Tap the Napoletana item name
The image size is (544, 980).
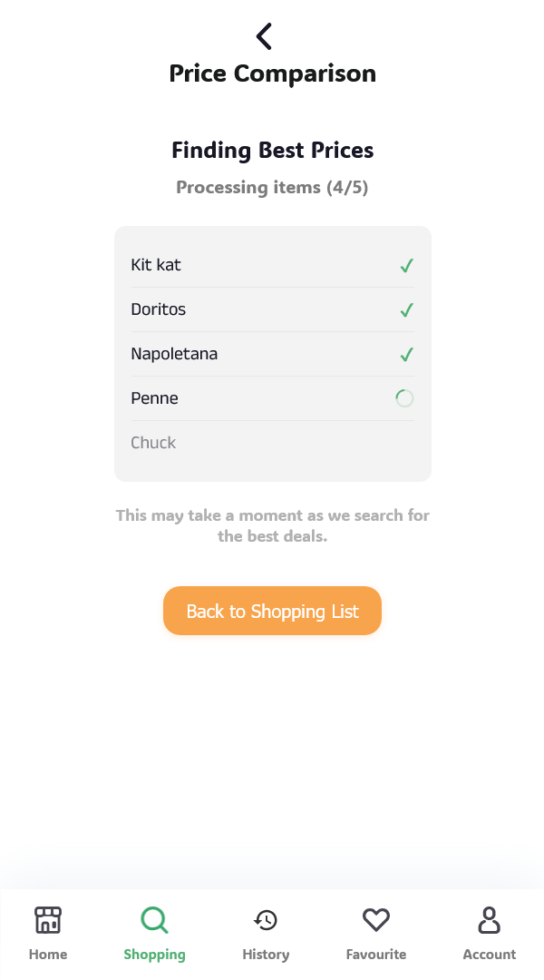pyautogui.click(x=174, y=354)
